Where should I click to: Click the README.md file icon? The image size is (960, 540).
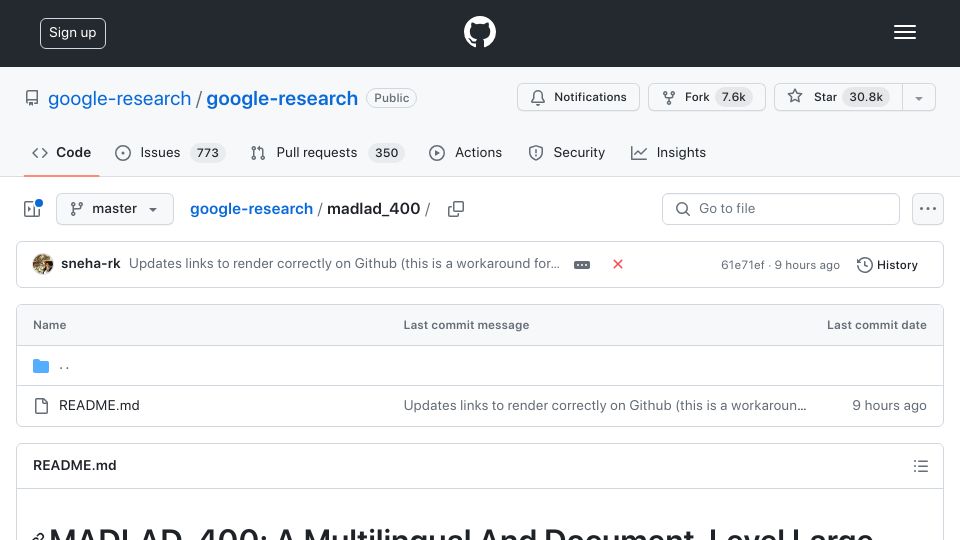[x=42, y=406]
